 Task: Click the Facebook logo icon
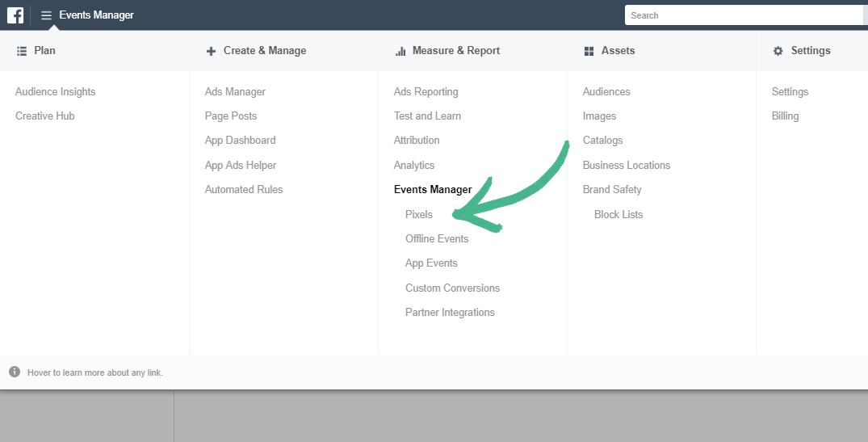tap(15, 15)
